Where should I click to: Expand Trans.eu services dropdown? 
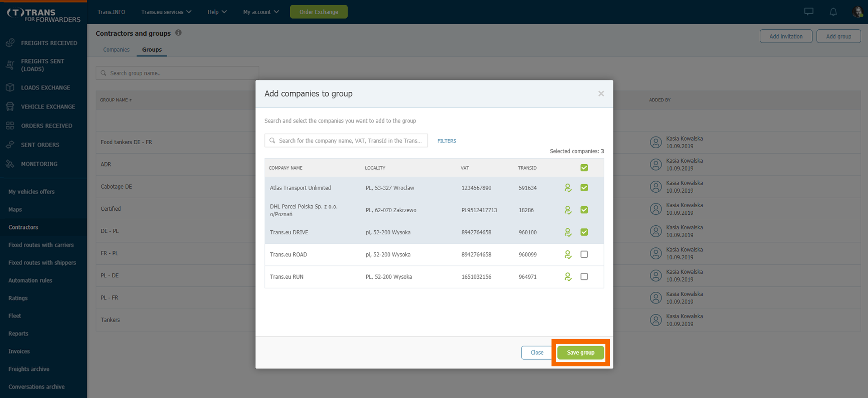tap(166, 12)
